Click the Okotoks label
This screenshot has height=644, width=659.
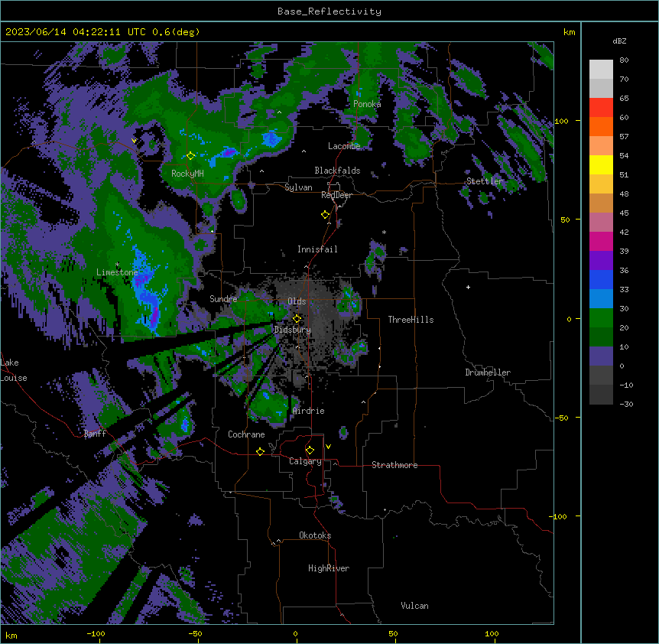[315, 535]
